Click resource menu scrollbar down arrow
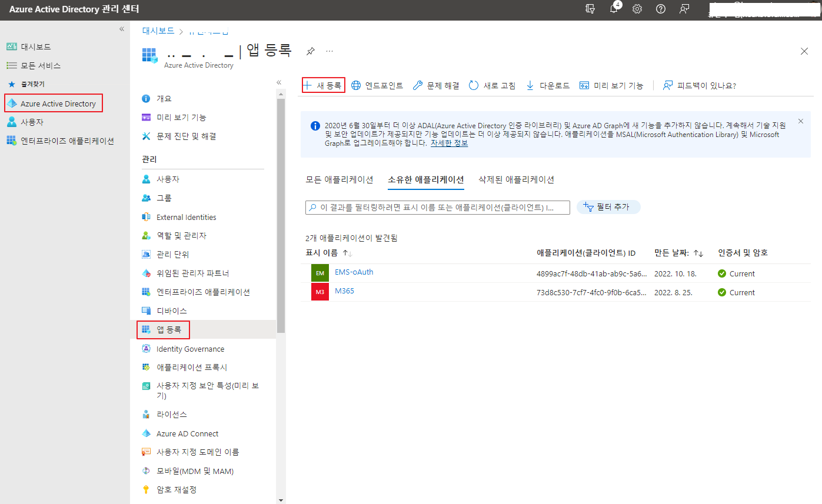Screen dimensions: 822x504 click(281, 499)
